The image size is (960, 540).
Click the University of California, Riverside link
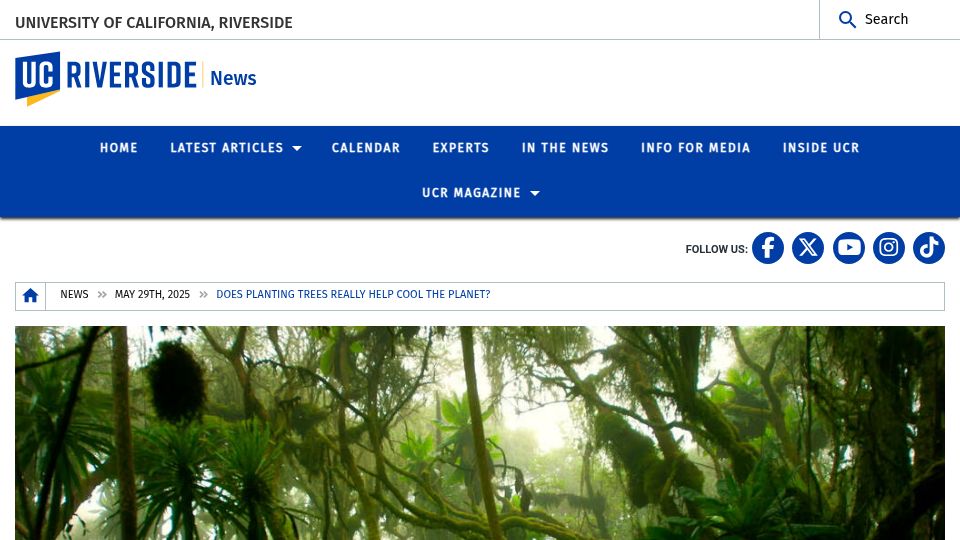154,23
